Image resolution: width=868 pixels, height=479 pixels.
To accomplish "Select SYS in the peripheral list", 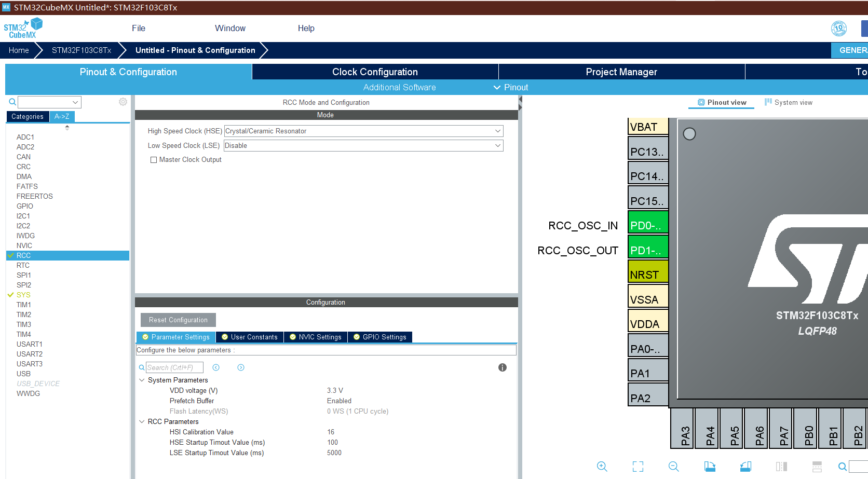I will 23,295.
